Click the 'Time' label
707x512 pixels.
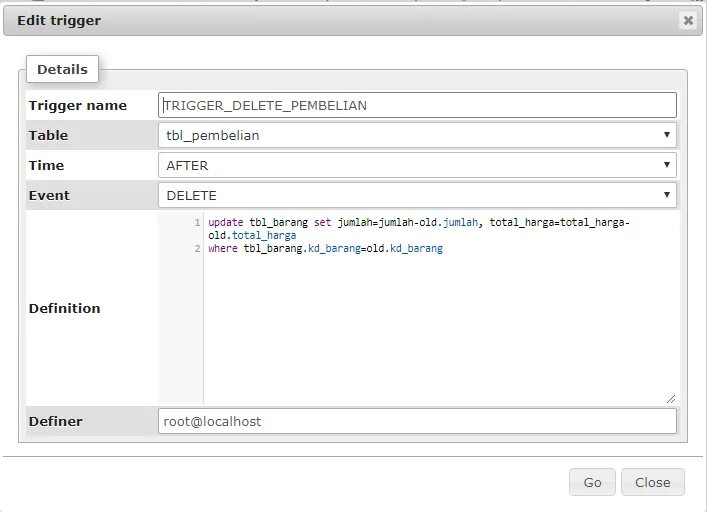point(46,165)
